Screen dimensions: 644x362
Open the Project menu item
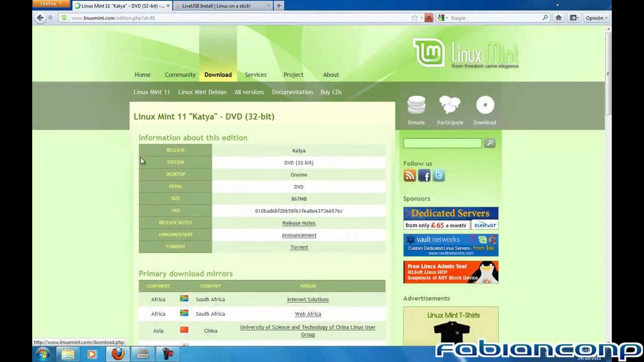293,74
